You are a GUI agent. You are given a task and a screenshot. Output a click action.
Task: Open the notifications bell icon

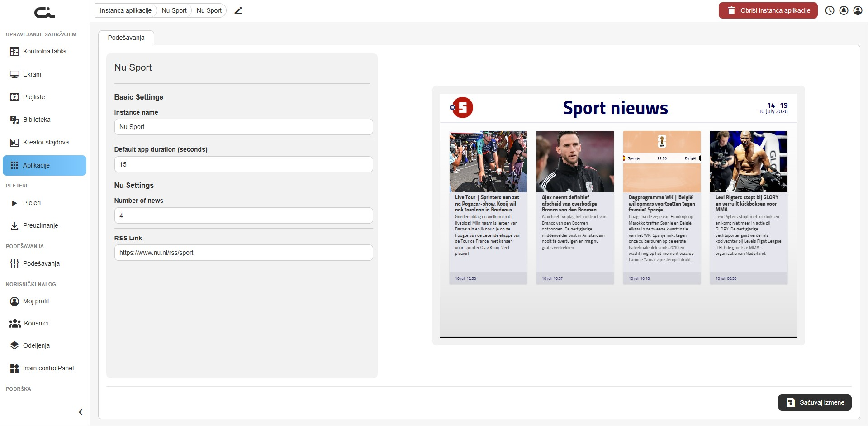[844, 10]
